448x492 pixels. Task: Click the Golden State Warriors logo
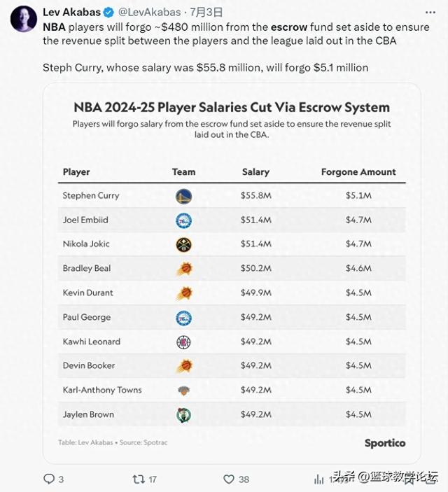click(183, 196)
